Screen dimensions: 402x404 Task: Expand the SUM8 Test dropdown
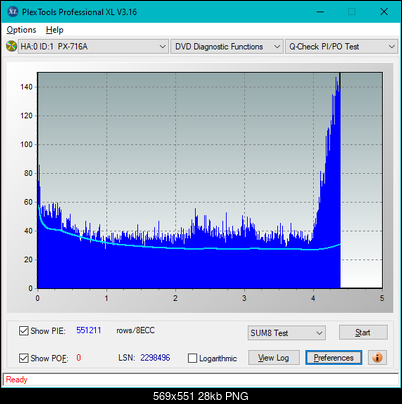point(287,333)
